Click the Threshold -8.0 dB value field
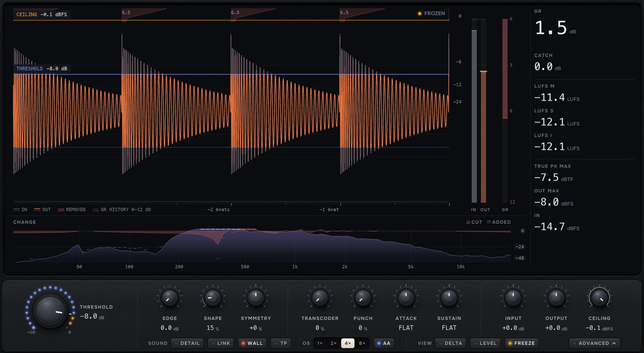This screenshot has height=353, width=644. (x=92, y=316)
